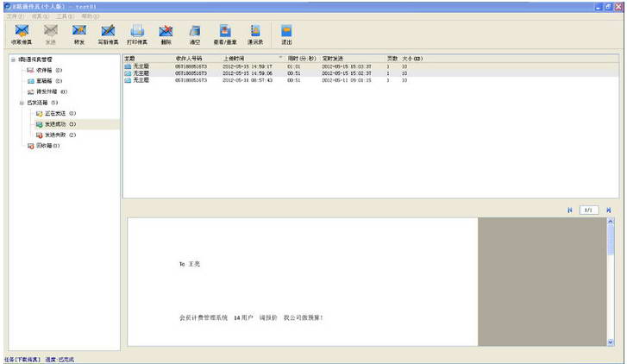
Task: Sort by the 用时(分:秒) column header
Action: (303, 59)
